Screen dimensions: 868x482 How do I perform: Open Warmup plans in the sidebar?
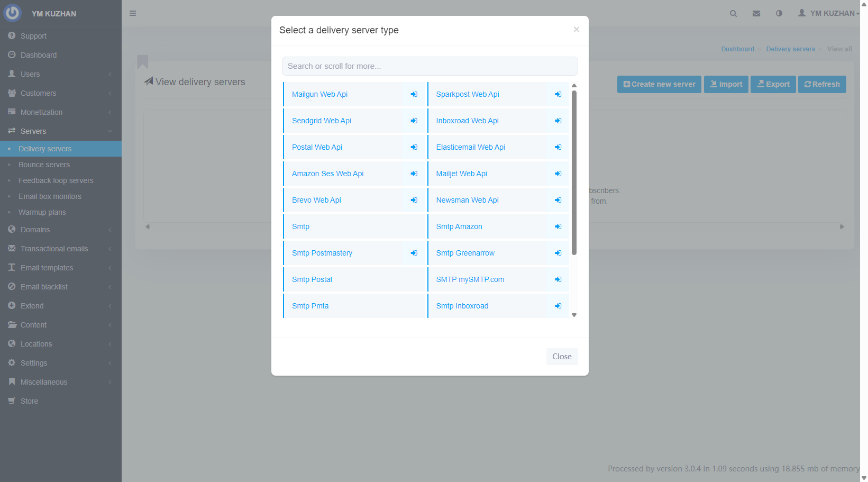pos(61,212)
